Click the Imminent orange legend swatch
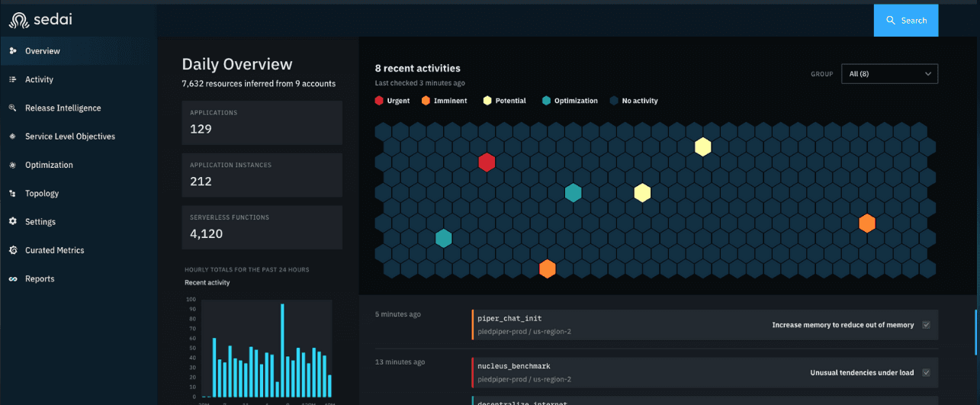Image resolution: width=980 pixels, height=405 pixels. click(x=426, y=101)
